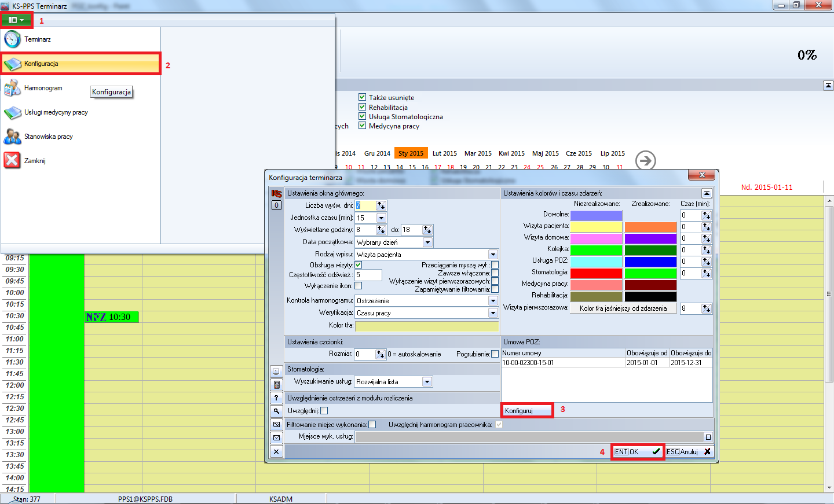Screen dimensions: 834x504
Task: Click the calculator icon in dialog sidebar
Action: 276,385
